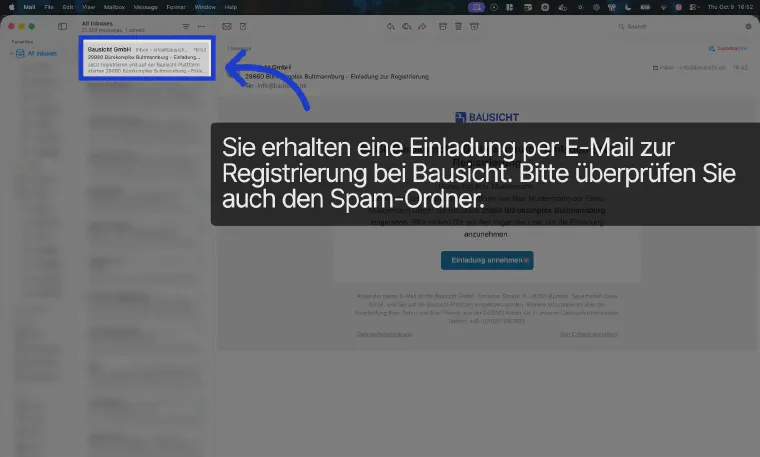Select the Bausicht GmbH email in the list
The image size is (760, 457).
[147, 58]
